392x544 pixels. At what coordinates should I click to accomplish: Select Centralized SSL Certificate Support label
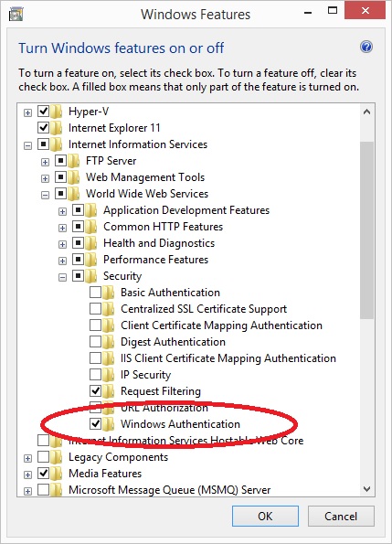(x=204, y=309)
